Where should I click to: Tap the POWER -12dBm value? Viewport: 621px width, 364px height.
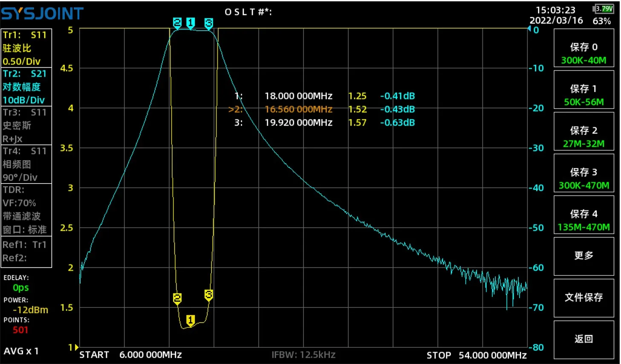[30, 310]
